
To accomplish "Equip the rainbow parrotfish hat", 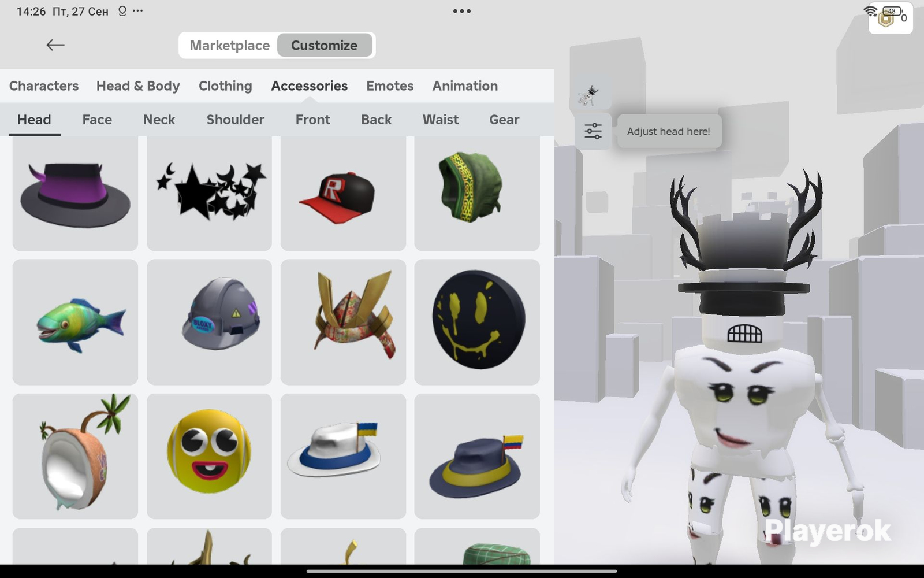I will click(x=75, y=322).
